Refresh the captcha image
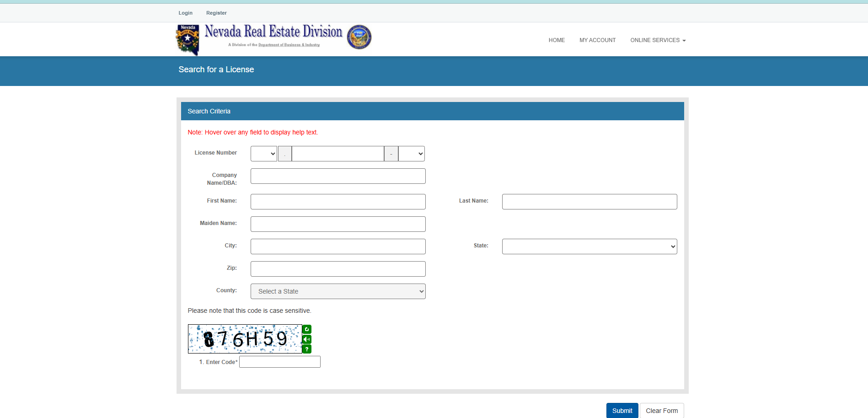This screenshot has height=418, width=868. pos(307,329)
